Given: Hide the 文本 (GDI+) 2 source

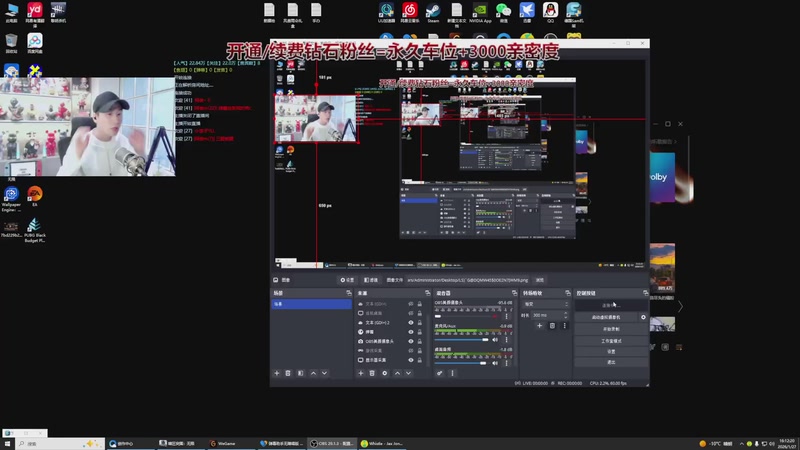Looking at the screenshot, I should click(x=411, y=322).
